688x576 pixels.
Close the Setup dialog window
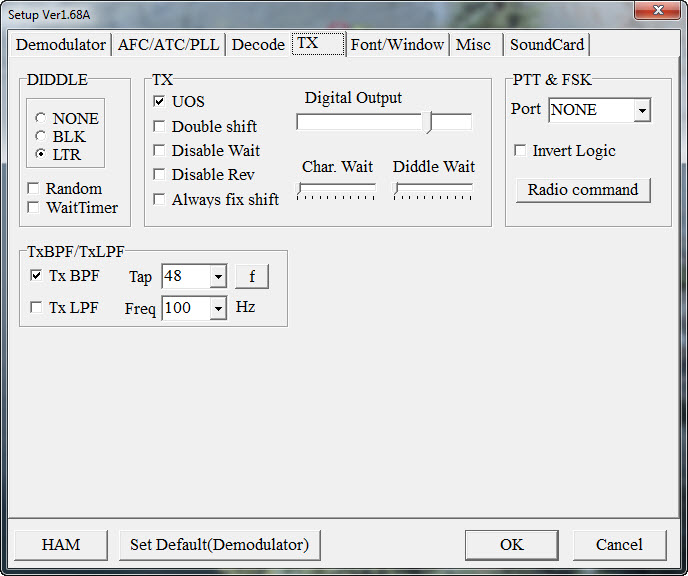[657, 11]
